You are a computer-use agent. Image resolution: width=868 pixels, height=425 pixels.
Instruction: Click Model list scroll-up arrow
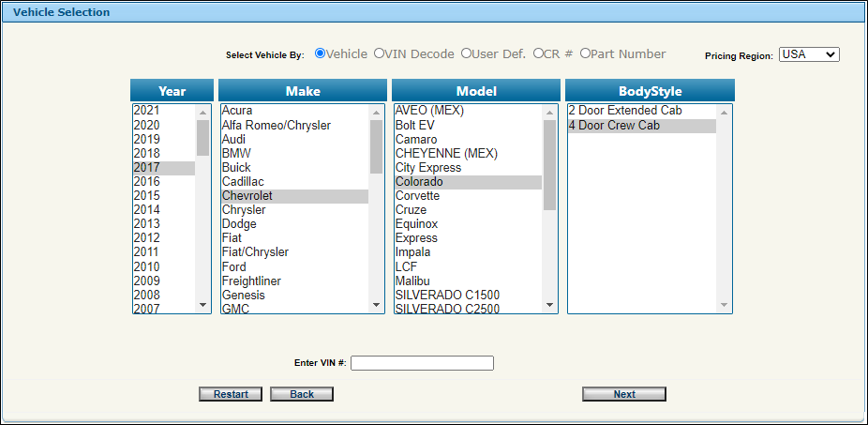(549, 113)
